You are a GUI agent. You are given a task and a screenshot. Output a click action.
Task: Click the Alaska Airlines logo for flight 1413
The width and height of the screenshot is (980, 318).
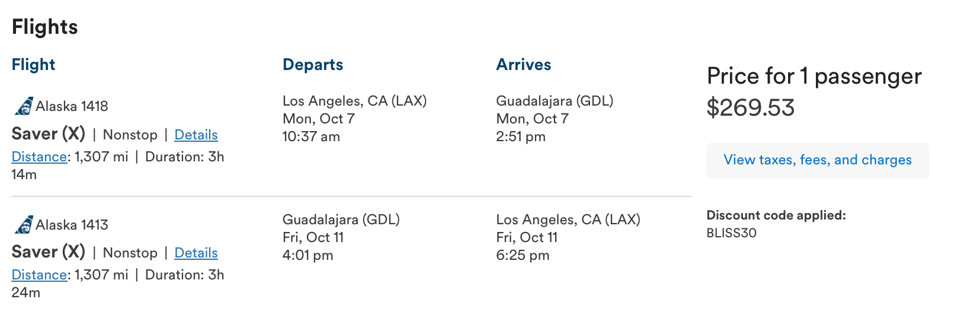24,225
